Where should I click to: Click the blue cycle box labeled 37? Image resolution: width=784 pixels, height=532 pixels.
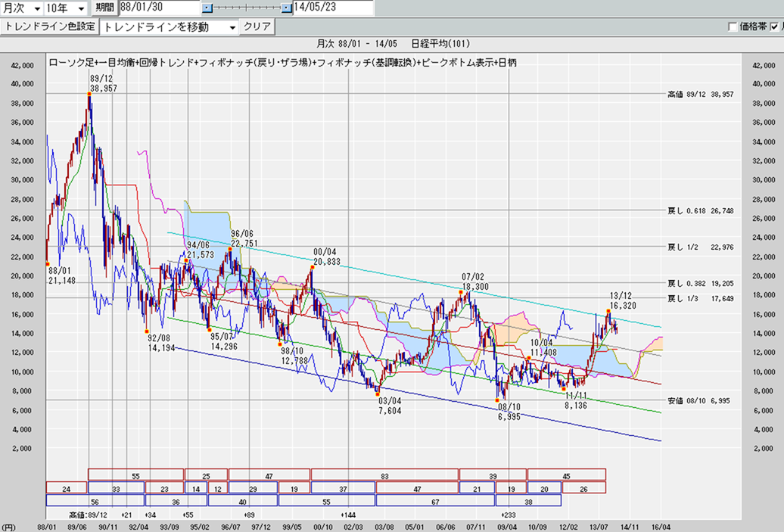[x=343, y=488]
